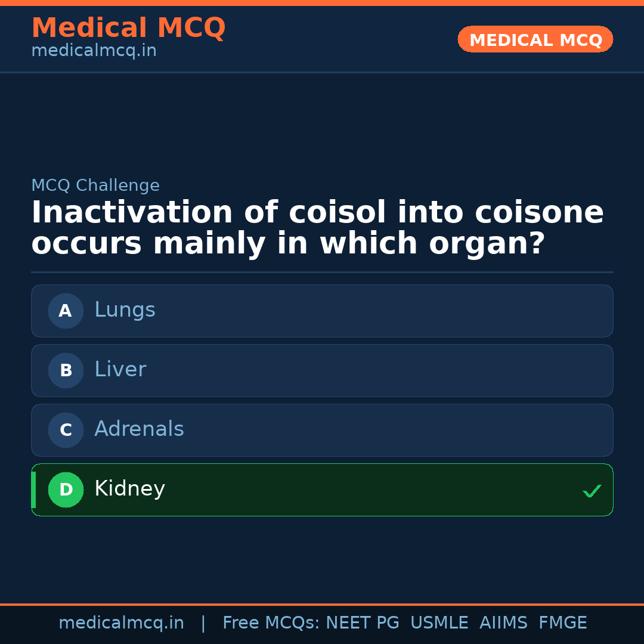Click the green letter D circle badge
The image size is (644, 644).
[x=66, y=490]
